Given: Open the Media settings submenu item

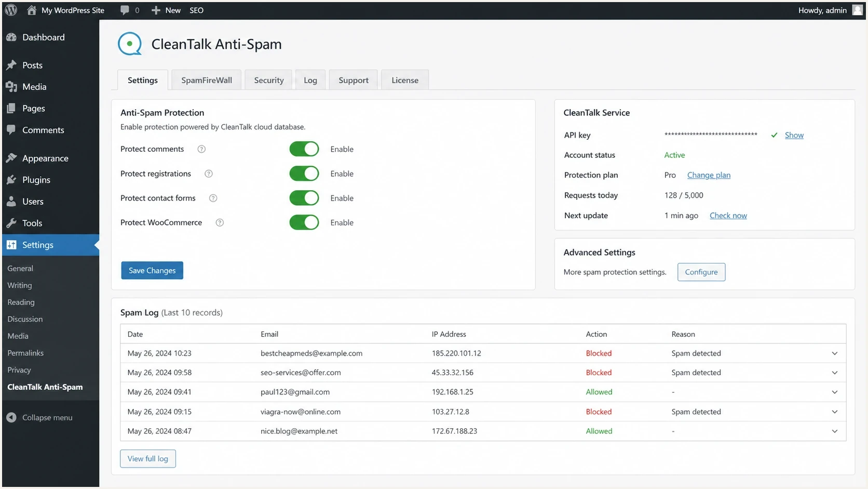Looking at the screenshot, I should (18, 336).
